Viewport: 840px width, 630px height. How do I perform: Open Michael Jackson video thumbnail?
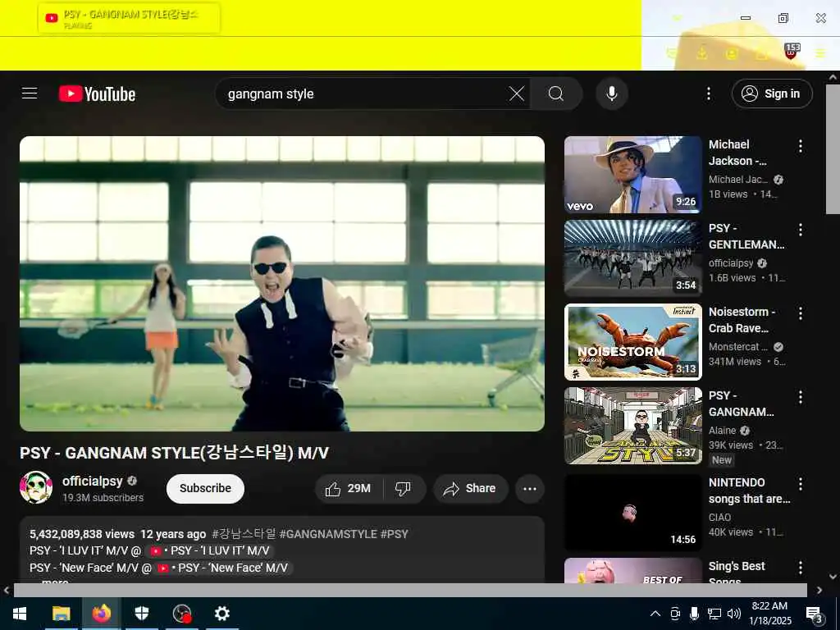632,175
